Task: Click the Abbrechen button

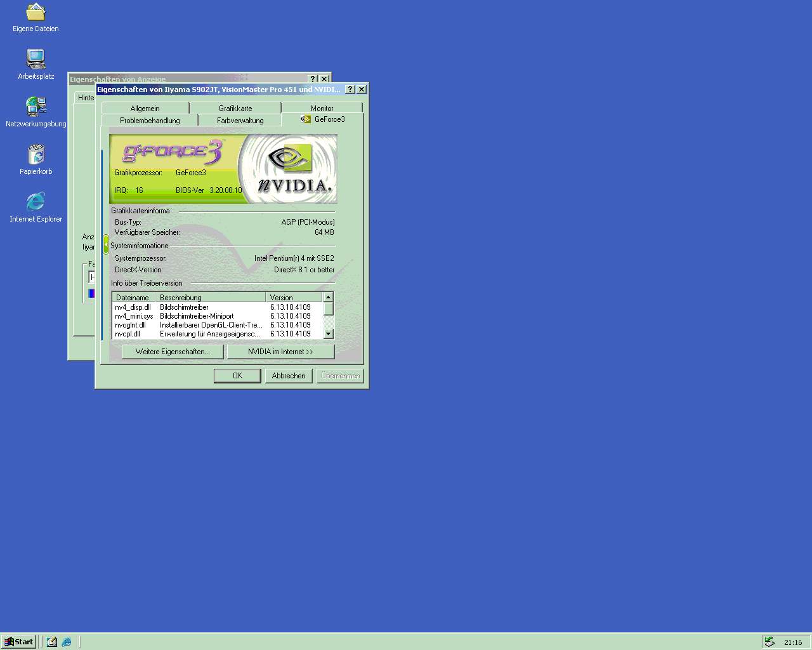Action: coord(289,376)
